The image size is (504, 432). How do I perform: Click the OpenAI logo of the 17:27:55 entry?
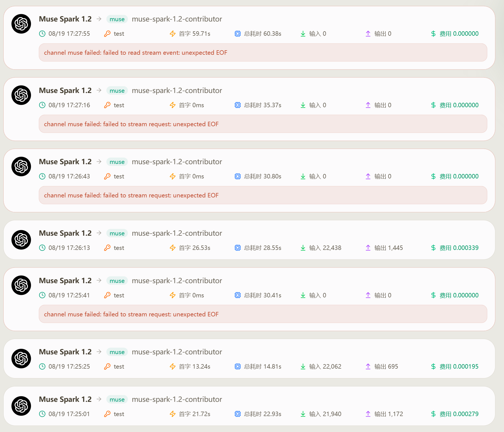click(x=21, y=24)
